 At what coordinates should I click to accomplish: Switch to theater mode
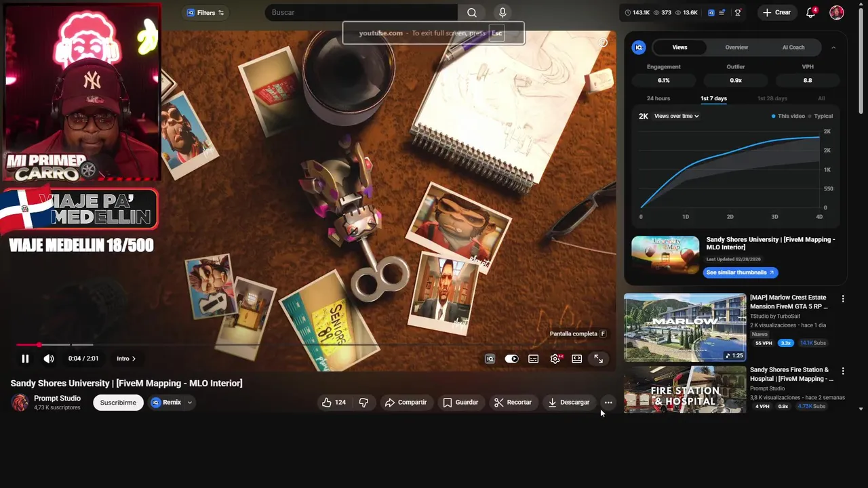[577, 359]
